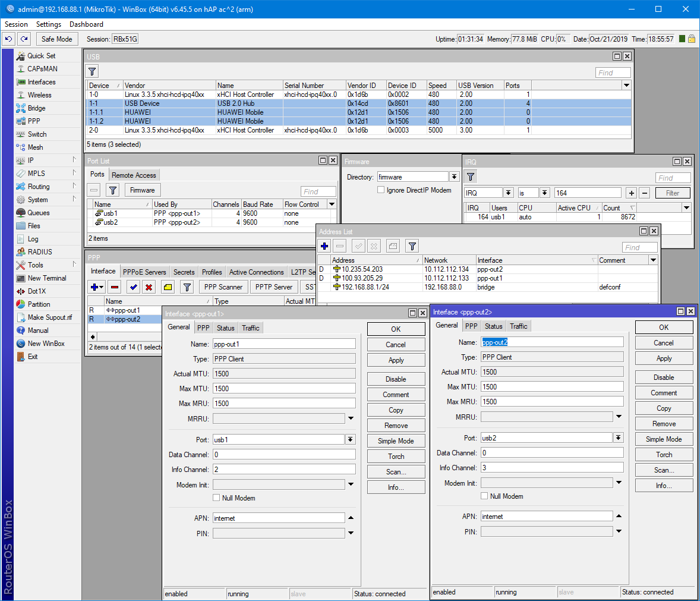The width and height of the screenshot is (700, 601).
Task: Click Info... button in ppp-out1 window
Action: click(396, 487)
